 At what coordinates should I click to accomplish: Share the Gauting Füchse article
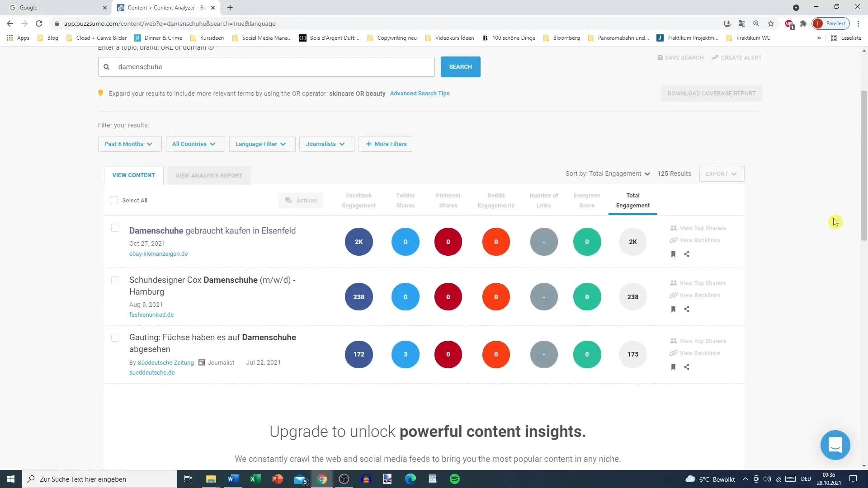[687, 367]
